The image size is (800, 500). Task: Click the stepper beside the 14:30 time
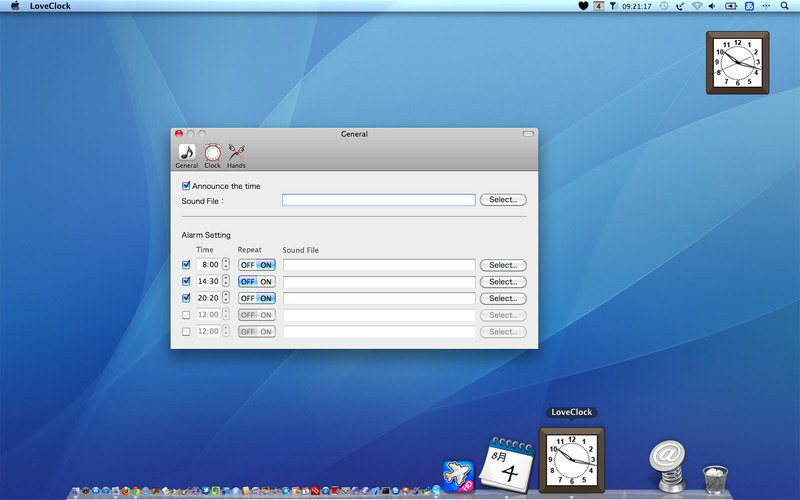226,281
